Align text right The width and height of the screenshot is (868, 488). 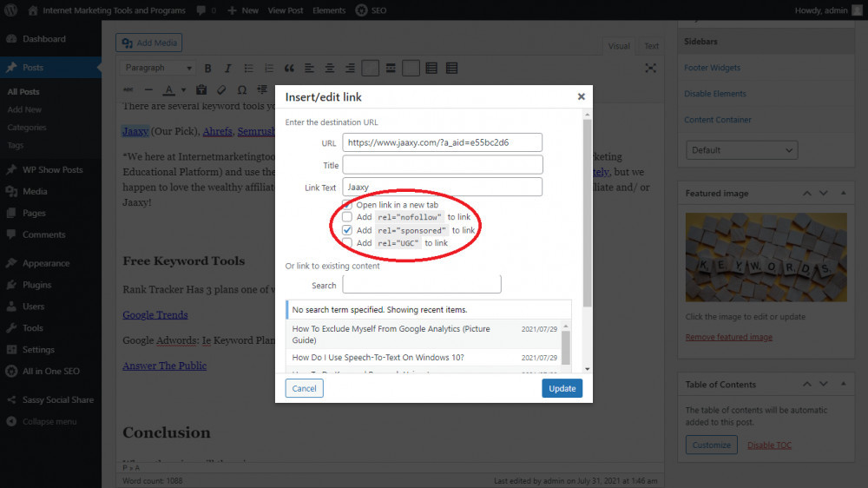pyautogui.click(x=350, y=68)
